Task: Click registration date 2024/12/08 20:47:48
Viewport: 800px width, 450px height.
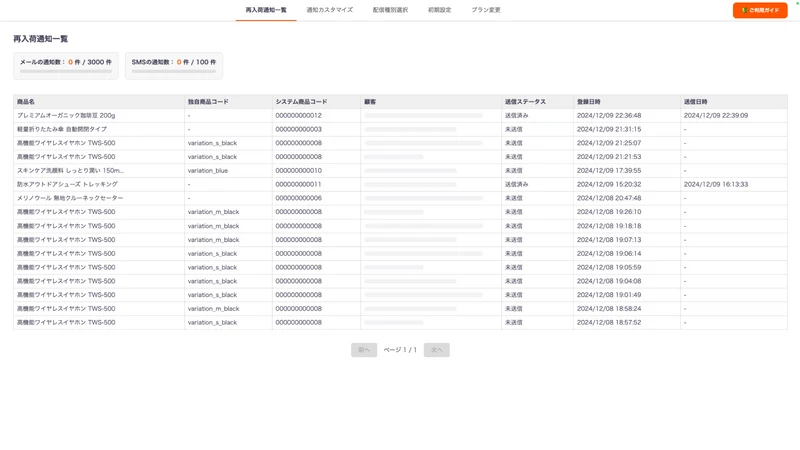Action: click(609, 198)
